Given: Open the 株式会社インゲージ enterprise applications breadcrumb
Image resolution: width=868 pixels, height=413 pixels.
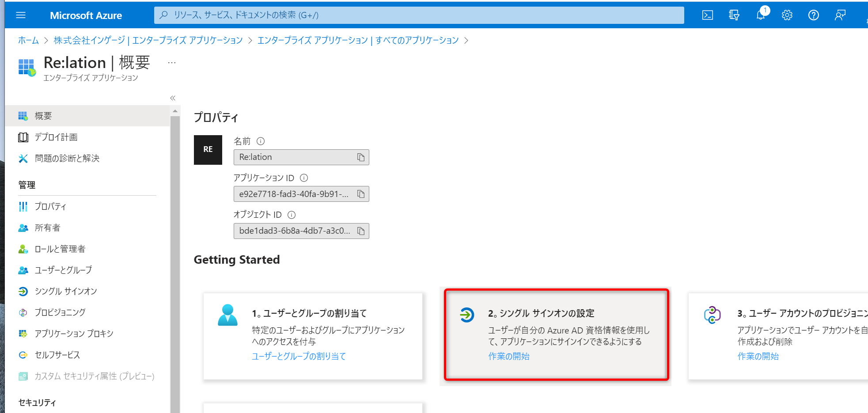Looking at the screenshot, I should (x=148, y=40).
